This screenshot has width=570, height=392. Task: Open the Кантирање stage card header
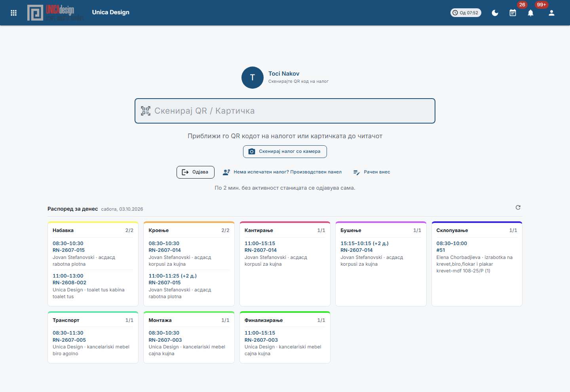click(285, 230)
